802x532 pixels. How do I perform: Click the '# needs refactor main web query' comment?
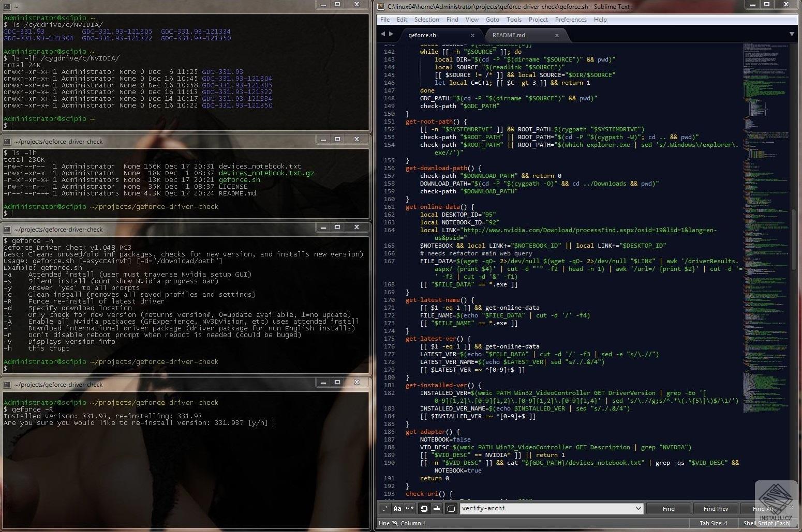[476, 253]
